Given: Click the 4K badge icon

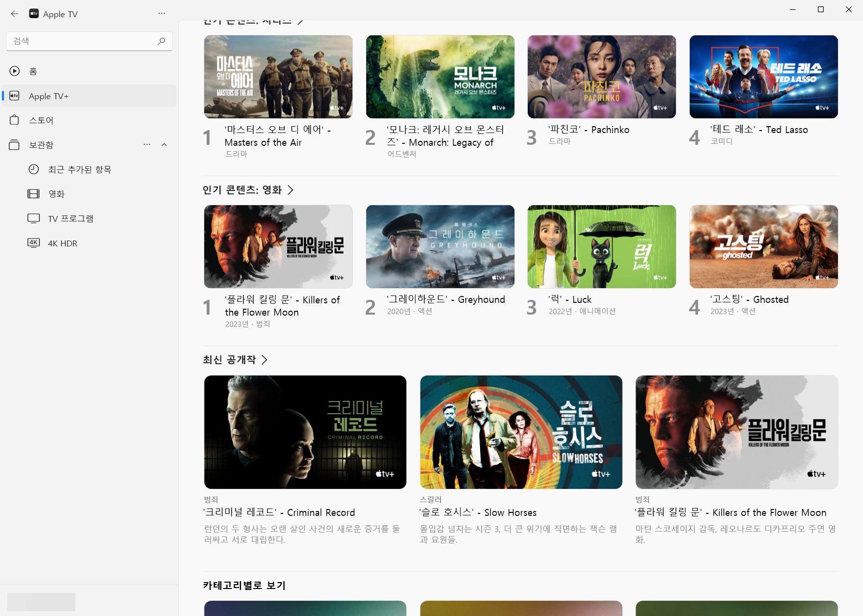Looking at the screenshot, I should pyautogui.click(x=33, y=243).
